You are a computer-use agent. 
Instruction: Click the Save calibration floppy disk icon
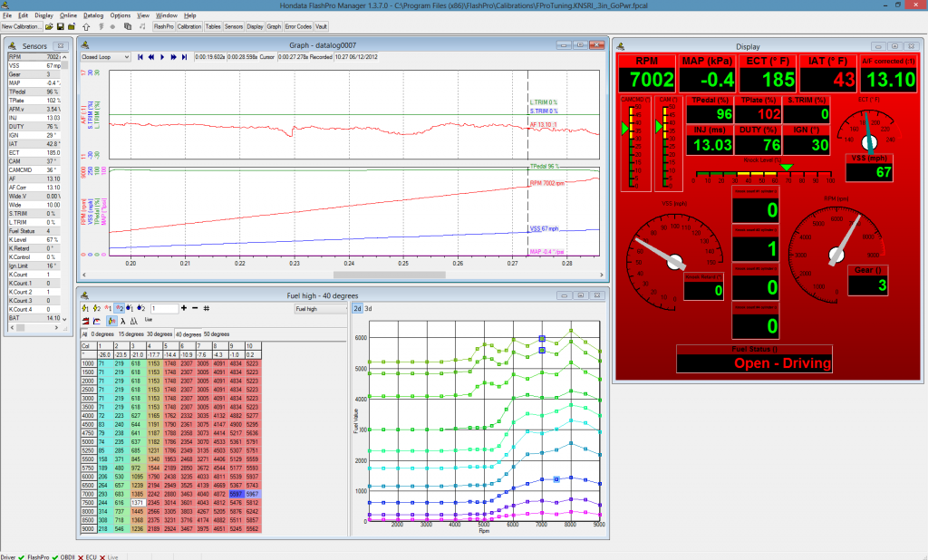pos(61,26)
